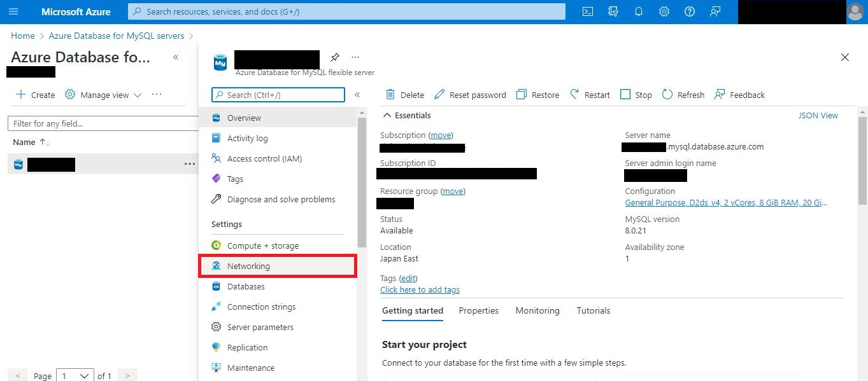Viewport: 868px width, 381px height.
Task: Open Server parameters
Action: (278, 327)
